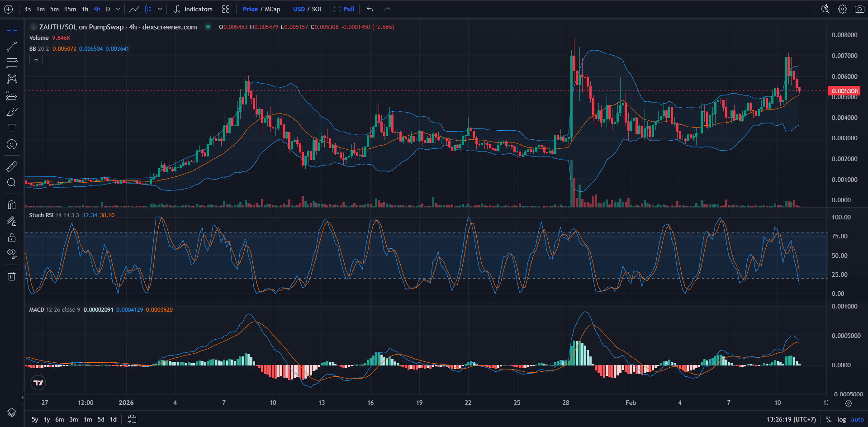Image resolution: width=868 pixels, height=427 pixels.
Task: Hide all drawings with the eye toggle
Action: click(x=11, y=253)
